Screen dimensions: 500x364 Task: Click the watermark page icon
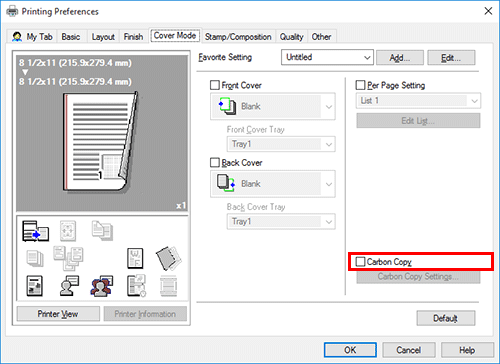click(x=135, y=258)
